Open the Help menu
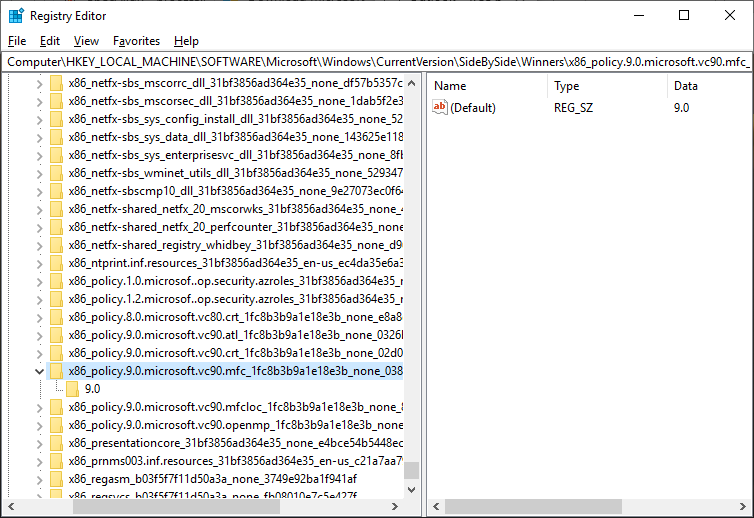 186,41
